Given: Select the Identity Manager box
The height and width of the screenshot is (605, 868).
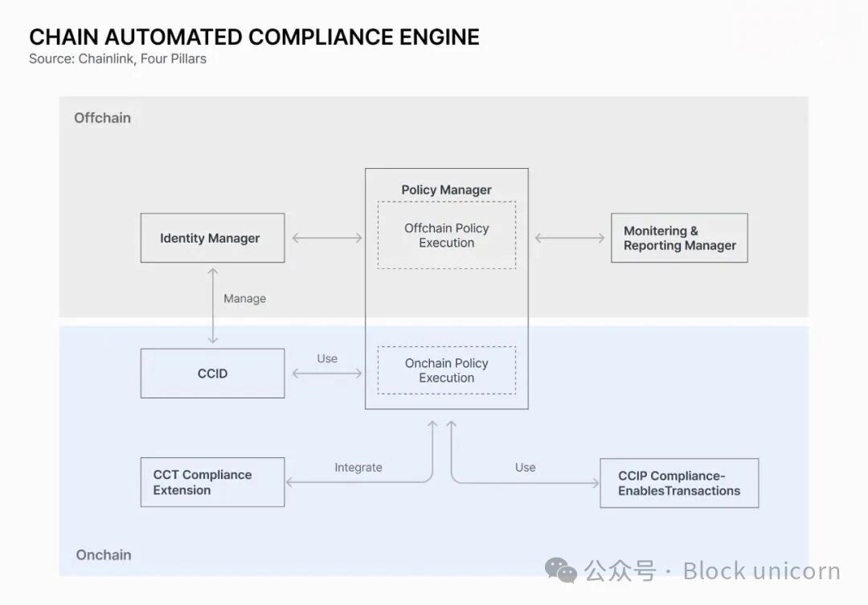Looking at the screenshot, I should click(x=212, y=238).
